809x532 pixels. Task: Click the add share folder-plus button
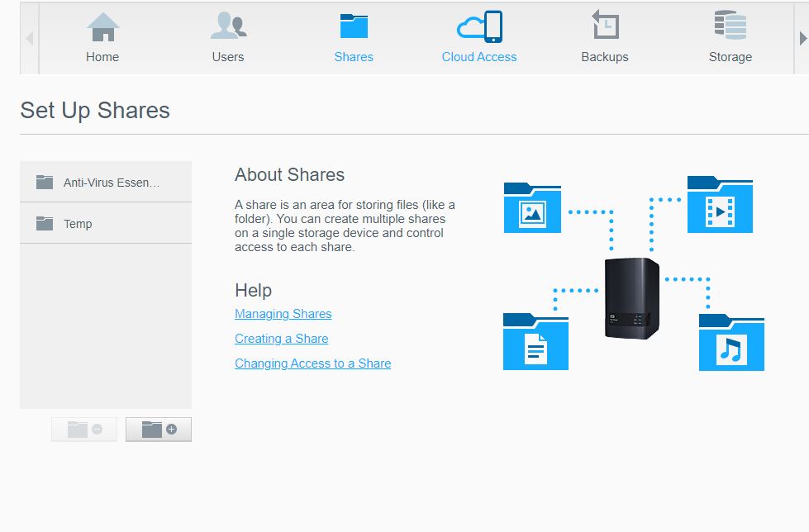coord(159,430)
